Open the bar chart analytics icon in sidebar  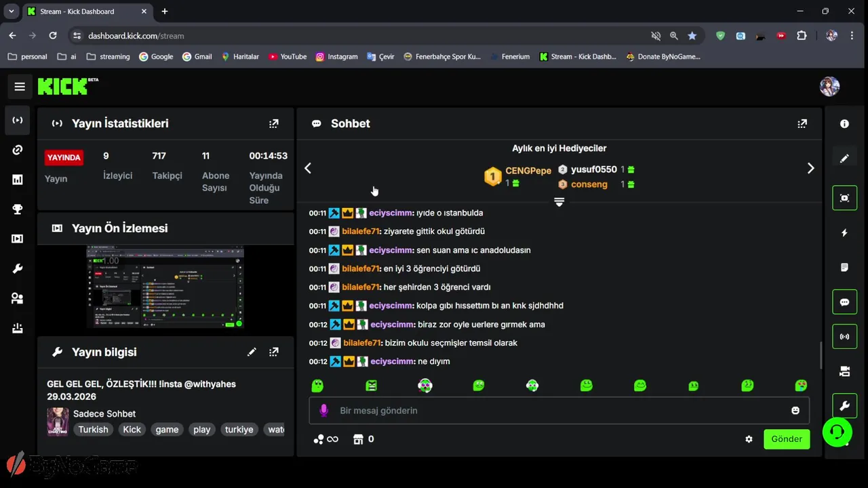18,180
